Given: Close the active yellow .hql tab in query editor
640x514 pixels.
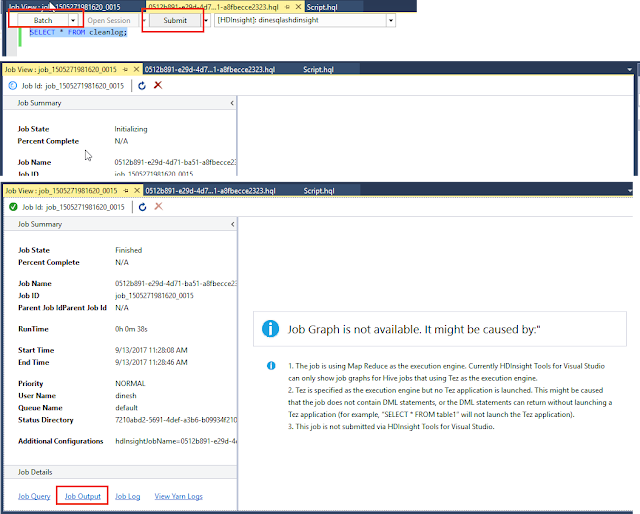Looking at the screenshot, I should click(298, 7).
